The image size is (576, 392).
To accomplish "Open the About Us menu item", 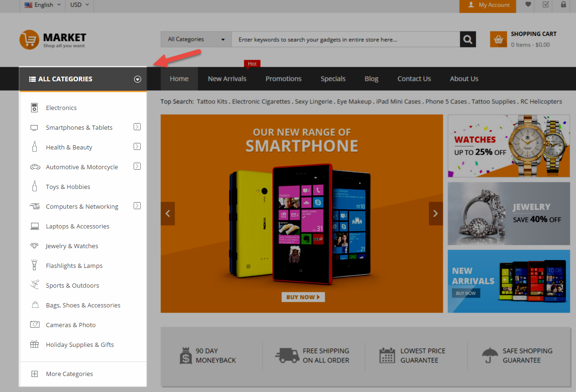I will pyautogui.click(x=464, y=79).
